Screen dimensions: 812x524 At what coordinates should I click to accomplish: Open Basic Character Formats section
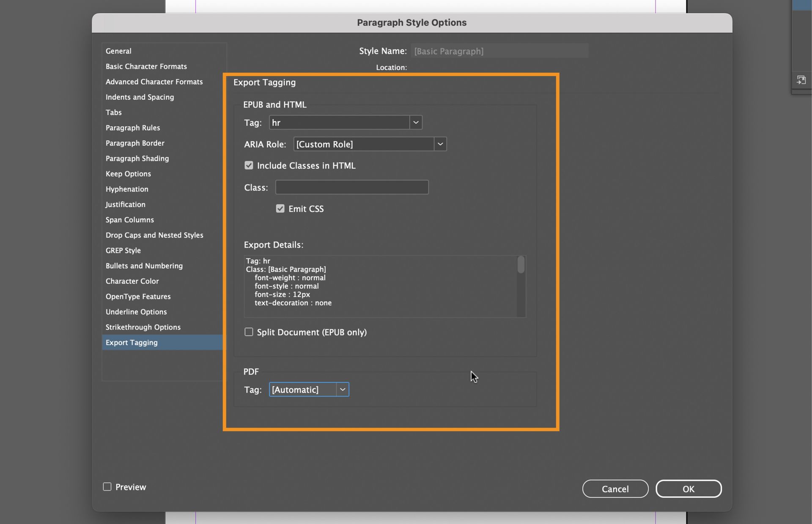pos(146,66)
